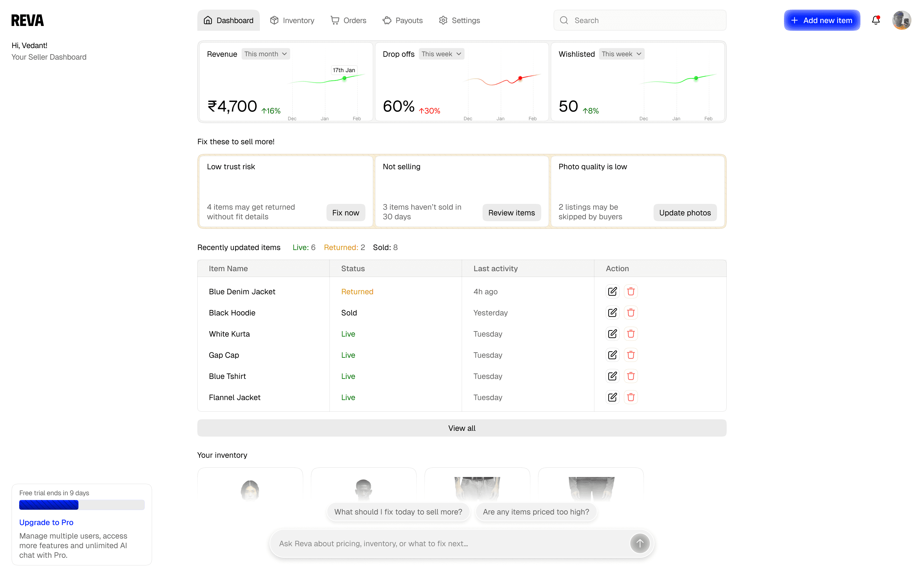Delete the Flannel Jacket listing

click(631, 397)
